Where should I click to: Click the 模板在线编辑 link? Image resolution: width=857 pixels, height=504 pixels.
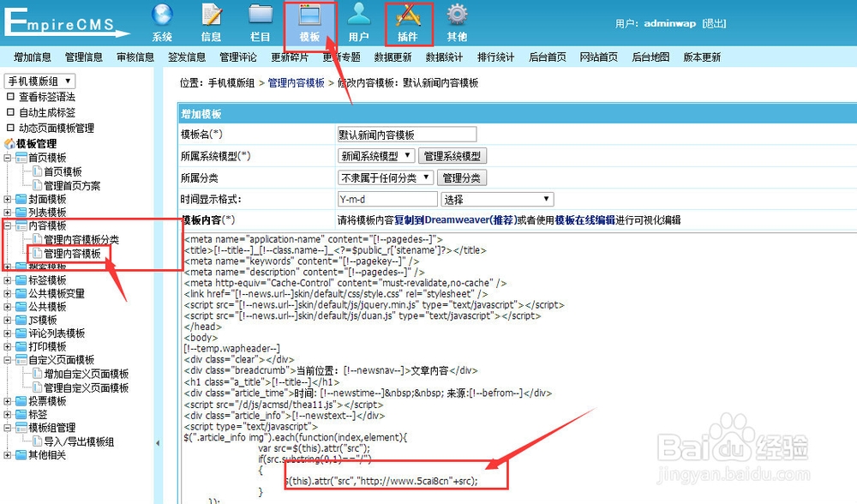click(x=584, y=219)
